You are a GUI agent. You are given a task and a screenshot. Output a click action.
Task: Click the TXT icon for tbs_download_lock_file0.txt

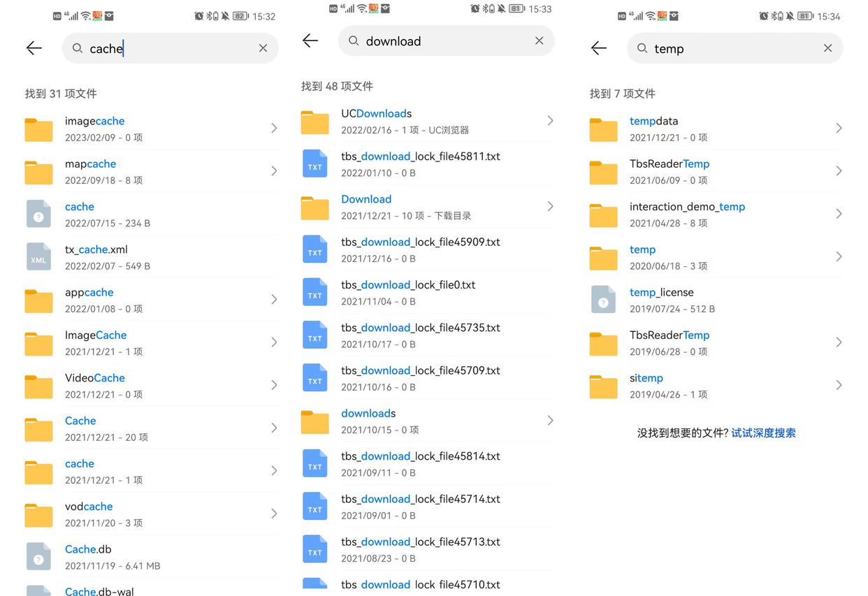314,292
